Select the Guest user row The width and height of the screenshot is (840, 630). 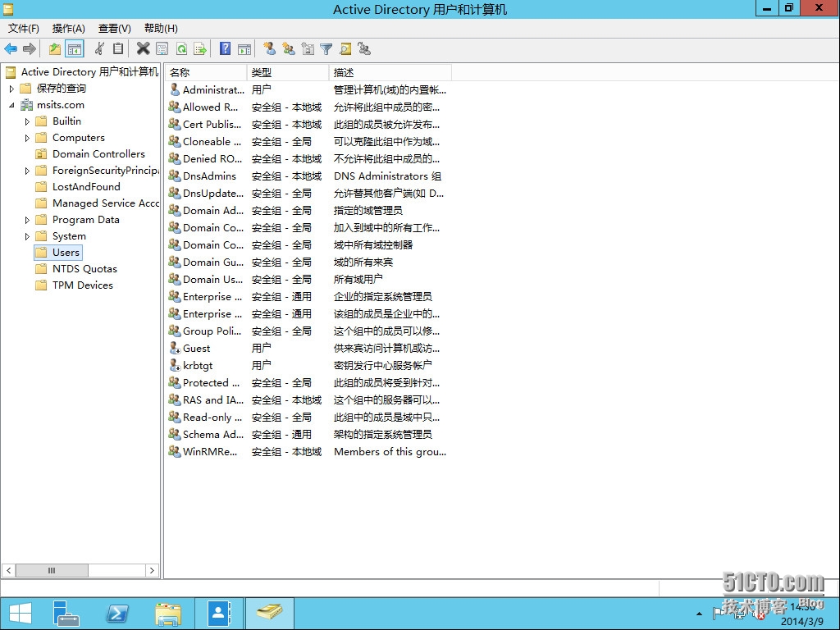pos(308,349)
